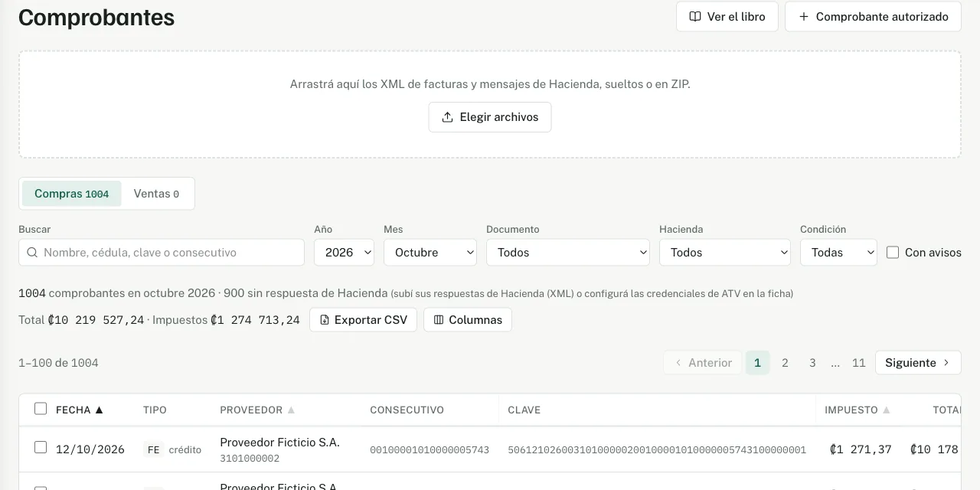Switch to the Ventas tab
Image resolution: width=980 pixels, height=490 pixels.
coord(156,194)
